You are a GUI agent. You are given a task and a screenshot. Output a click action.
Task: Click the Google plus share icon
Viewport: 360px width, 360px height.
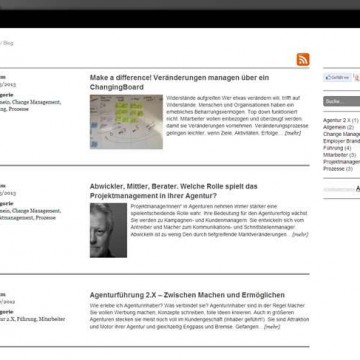point(357,77)
